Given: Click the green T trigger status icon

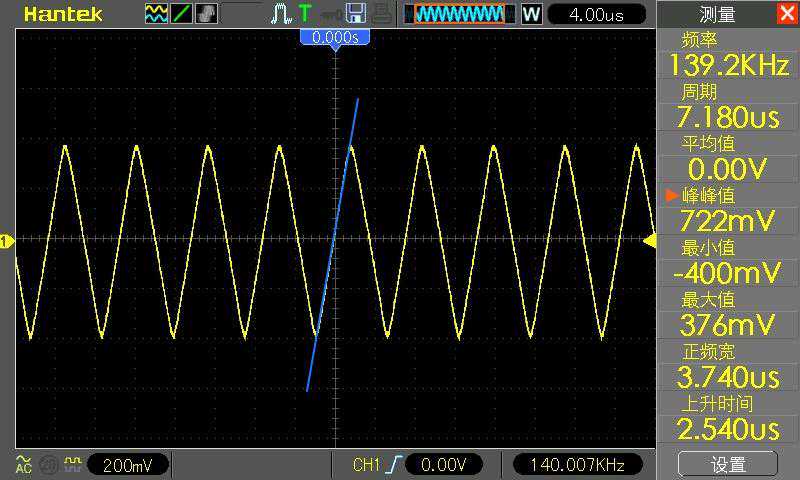Looking at the screenshot, I should click(x=305, y=14).
